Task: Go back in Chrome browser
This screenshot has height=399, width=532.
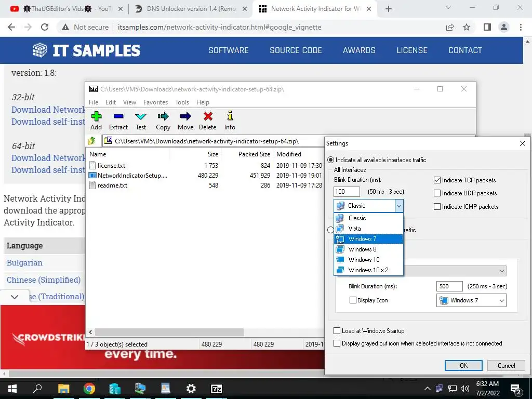Action: [x=11, y=27]
